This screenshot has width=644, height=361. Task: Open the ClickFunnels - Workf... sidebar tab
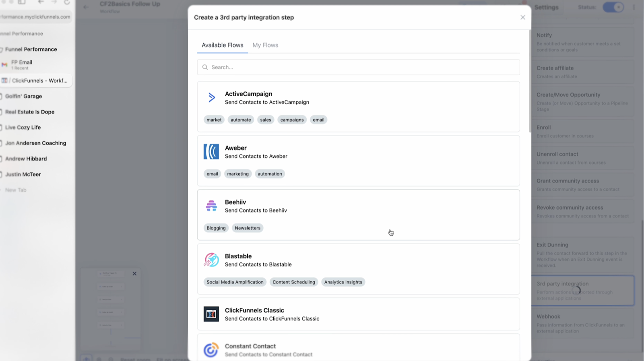click(x=36, y=80)
